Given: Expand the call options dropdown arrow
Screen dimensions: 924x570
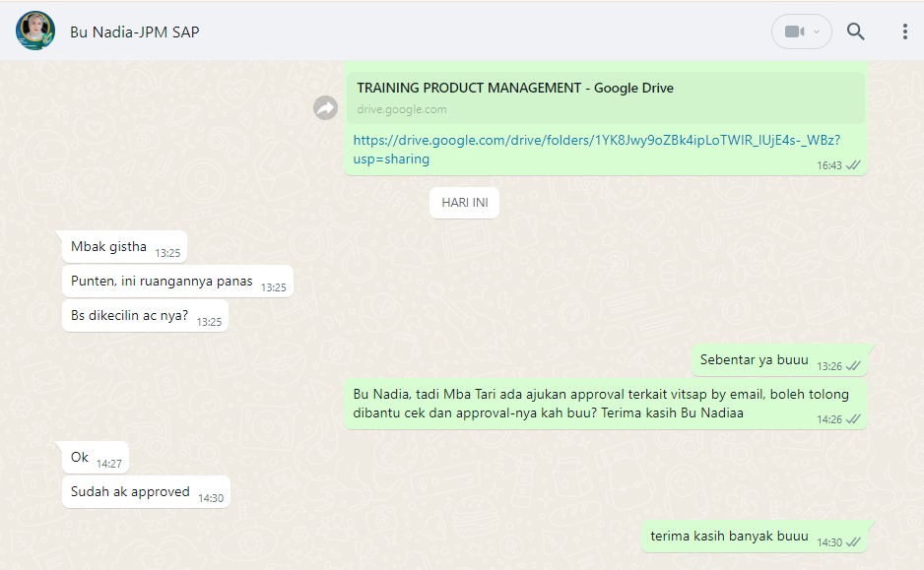Looking at the screenshot, I should pyautogui.click(x=817, y=32).
